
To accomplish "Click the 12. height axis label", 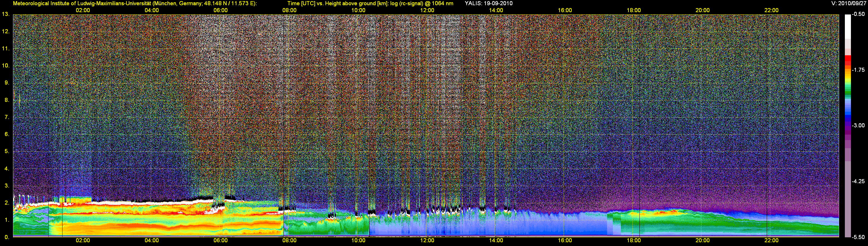I will [6, 31].
